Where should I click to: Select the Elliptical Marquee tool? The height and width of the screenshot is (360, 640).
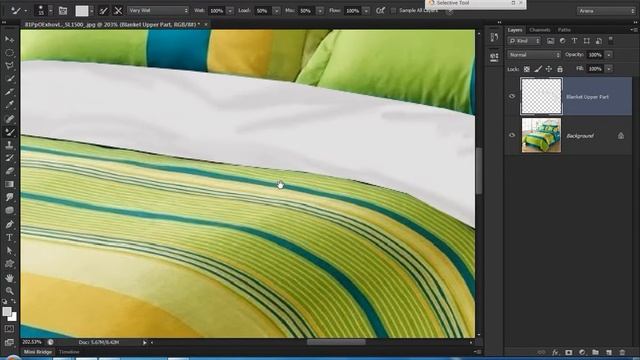9,53
